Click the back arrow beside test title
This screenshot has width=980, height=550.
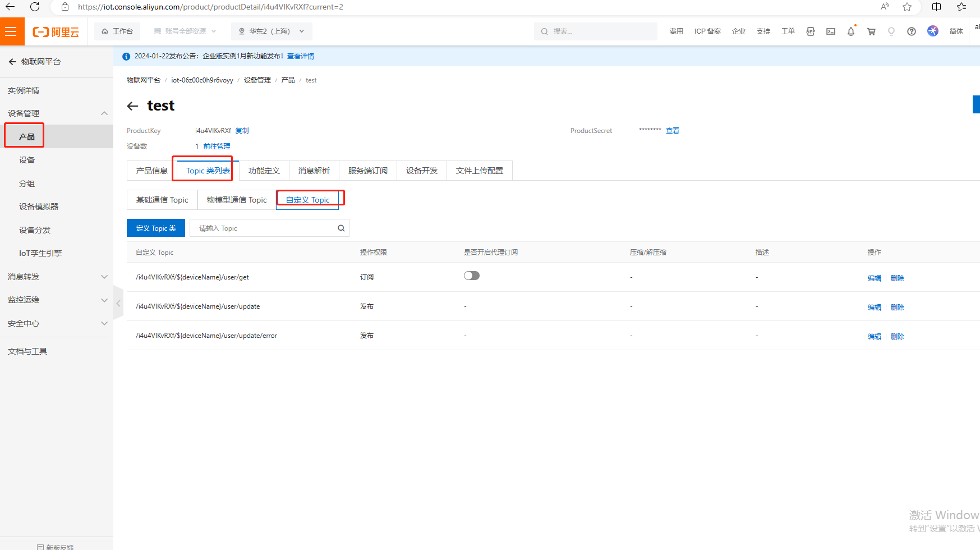(x=133, y=106)
